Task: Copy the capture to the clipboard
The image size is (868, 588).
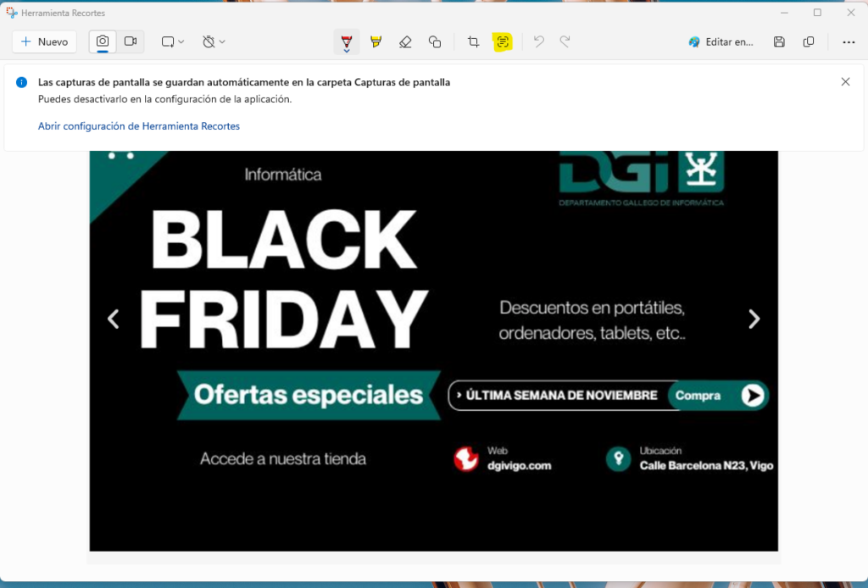Action: coord(808,41)
